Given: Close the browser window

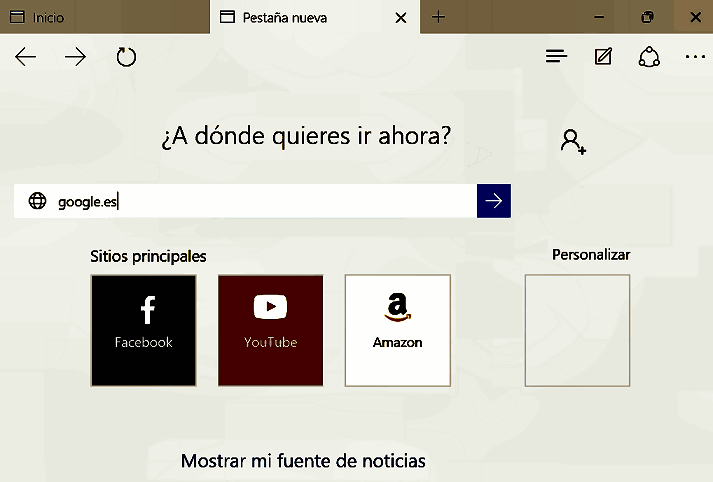Looking at the screenshot, I should [x=695, y=17].
